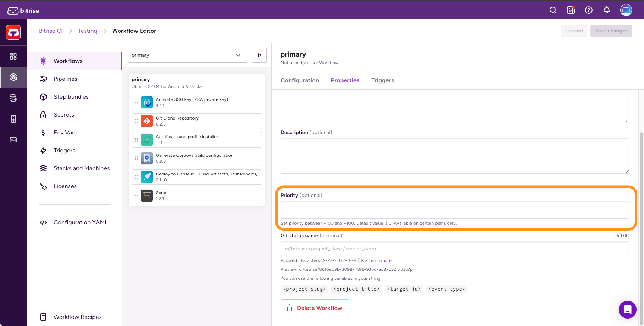Run workflow with the play button
This screenshot has height=326, width=644.
coord(259,55)
